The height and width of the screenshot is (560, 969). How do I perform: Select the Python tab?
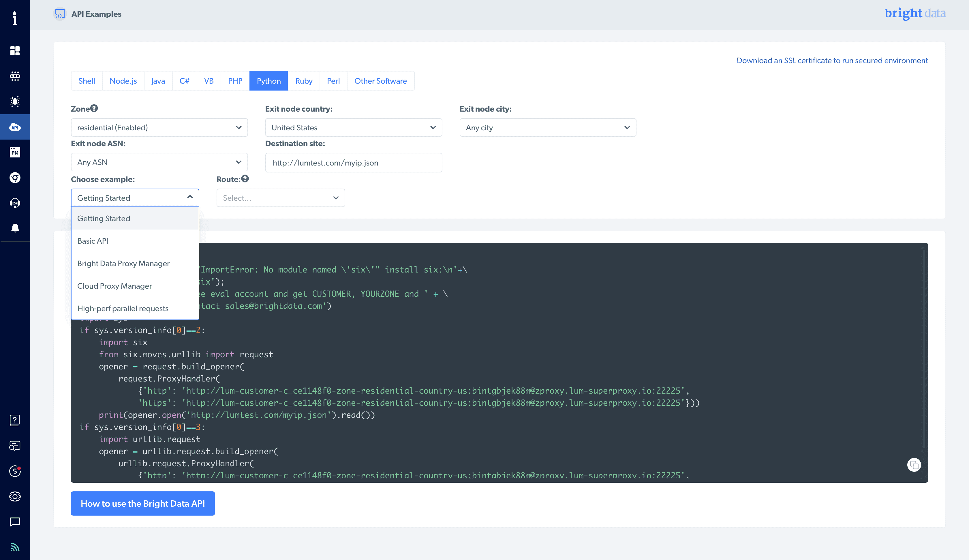click(269, 81)
